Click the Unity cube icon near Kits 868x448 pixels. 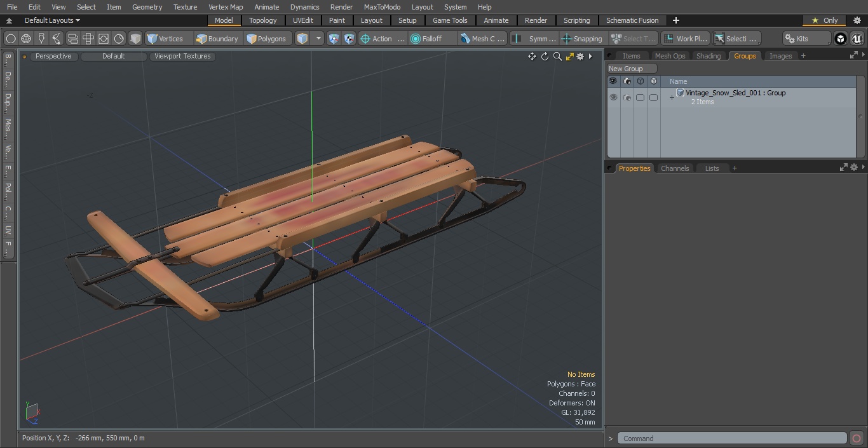[x=841, y=39]
